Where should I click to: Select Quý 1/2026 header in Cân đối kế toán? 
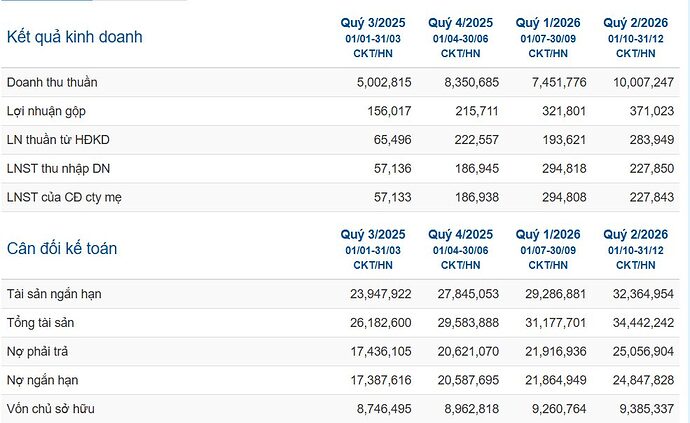[548, 234]
